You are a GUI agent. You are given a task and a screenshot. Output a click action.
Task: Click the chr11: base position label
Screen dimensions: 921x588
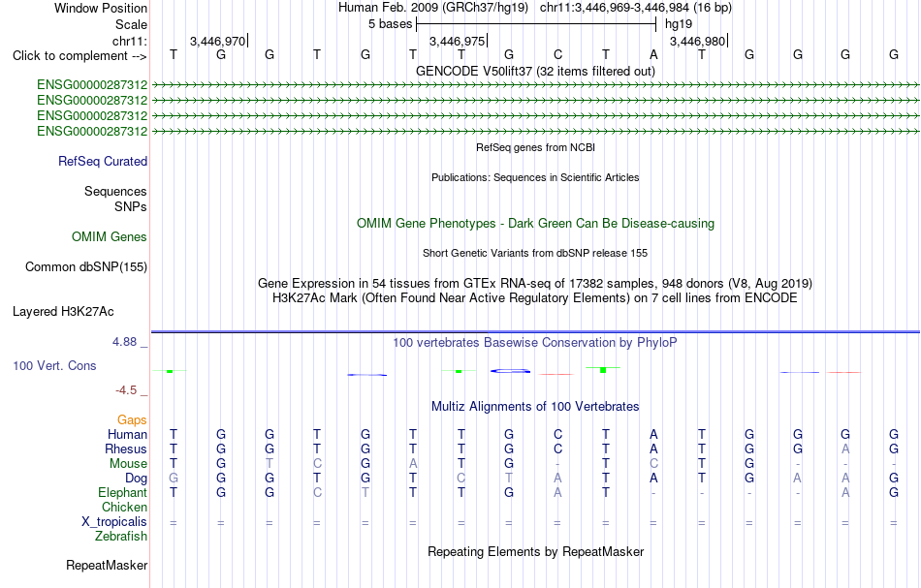tap(130, 41)
